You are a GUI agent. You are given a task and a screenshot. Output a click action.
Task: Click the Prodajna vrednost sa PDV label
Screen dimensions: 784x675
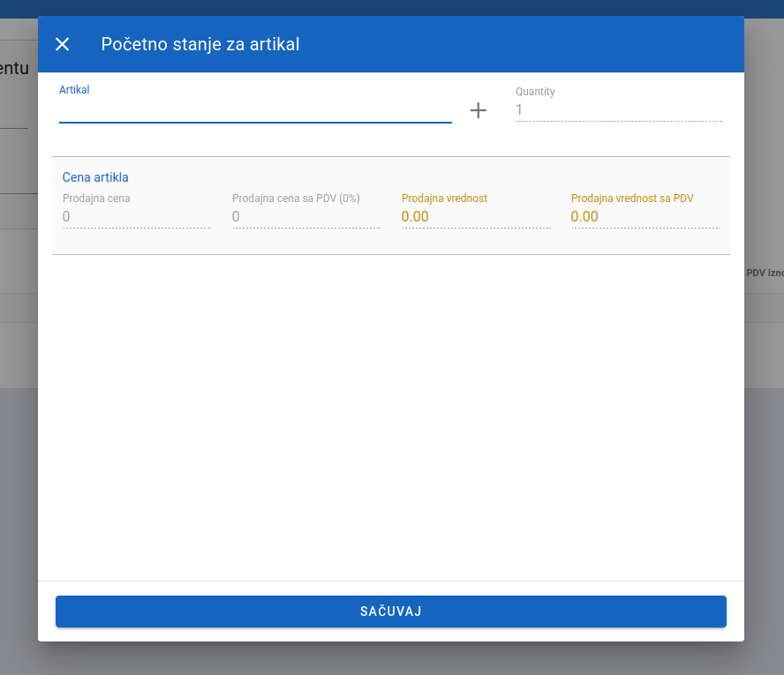pos(632,199)
